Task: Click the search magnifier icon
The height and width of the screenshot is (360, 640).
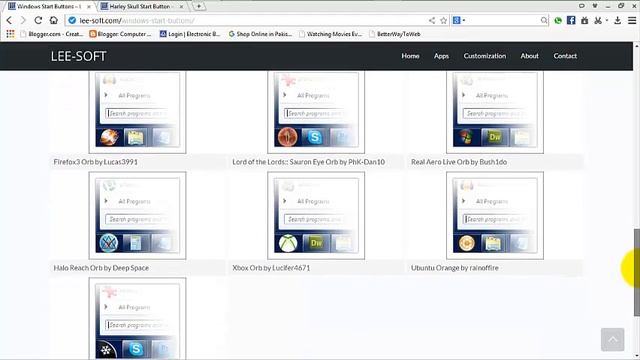Action: click(544, 20)
